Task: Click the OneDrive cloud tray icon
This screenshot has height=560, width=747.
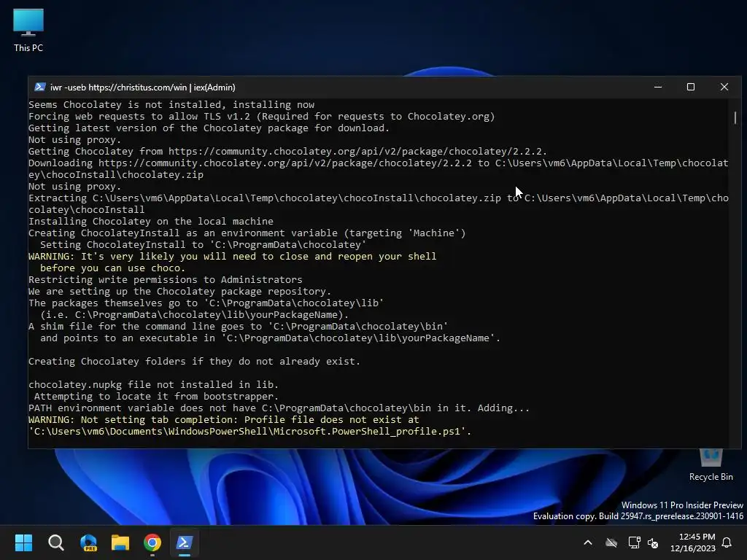Action: (x=611, y=542)
